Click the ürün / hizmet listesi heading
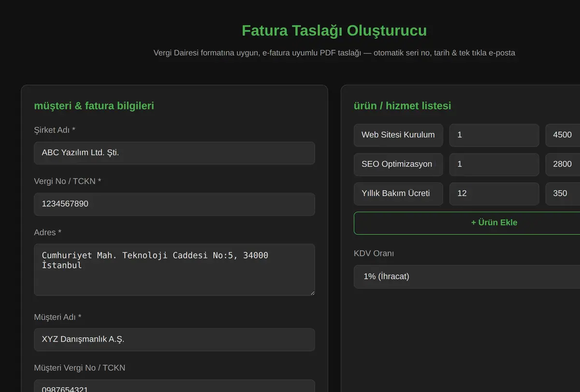Viewport: 580px width, 392px height. pos(402,105)
